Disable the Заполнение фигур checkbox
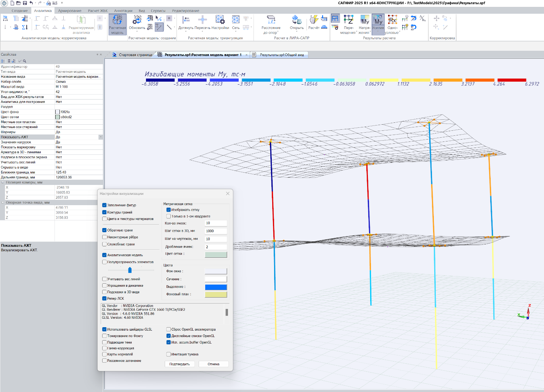This screenshot has width=544, height=392. (x=104, y=205)
